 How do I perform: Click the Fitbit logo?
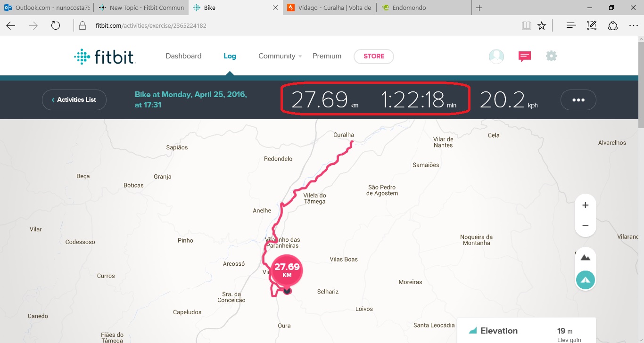point(105,57)
